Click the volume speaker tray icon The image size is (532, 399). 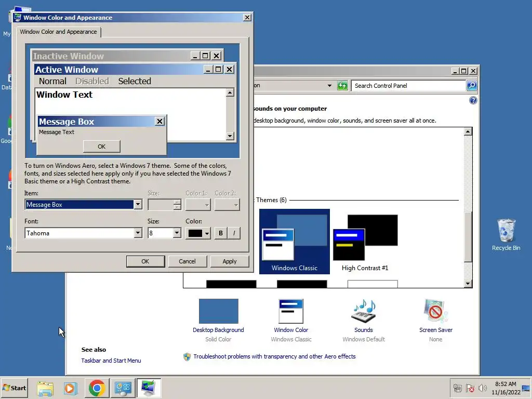pyautogui.click(x=482, y=388)
